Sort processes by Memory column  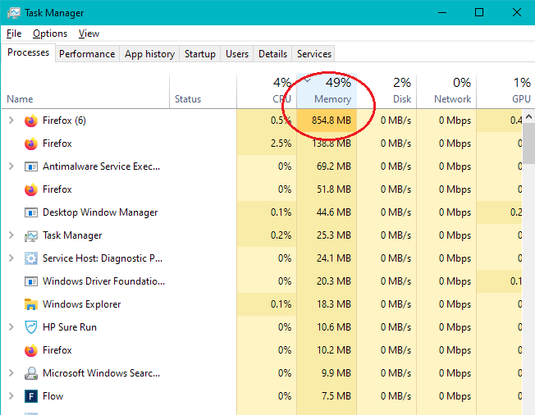tap(327, 91)
